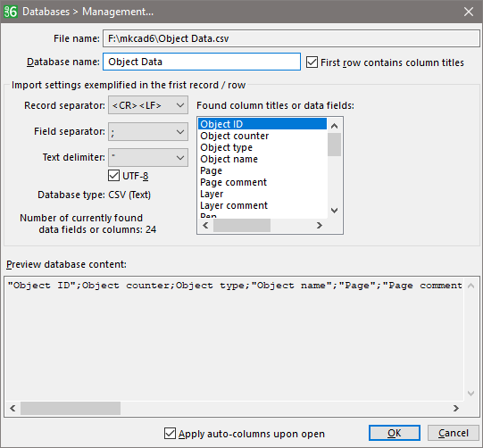Click left arrow of column list horizontal scrollbar
Image resolution: width=483 pixels, height=448 pixels.
[x=205, y=226]
